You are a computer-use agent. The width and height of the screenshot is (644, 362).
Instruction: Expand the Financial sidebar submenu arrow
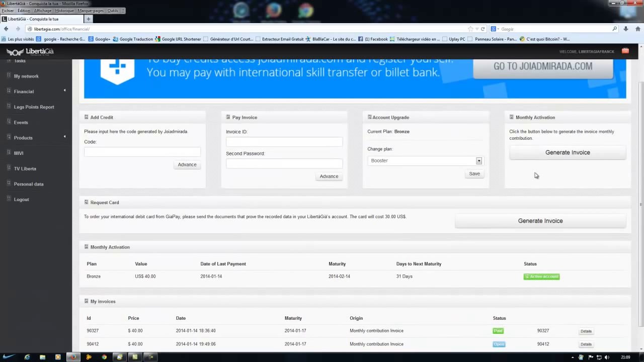[64, 90]
